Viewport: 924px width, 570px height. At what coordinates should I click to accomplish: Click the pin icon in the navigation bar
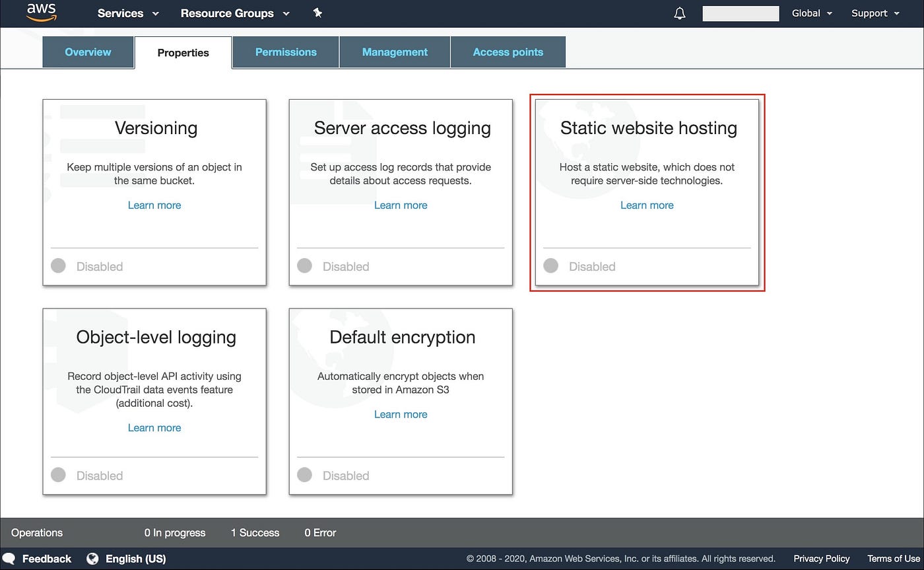click(317, 13)
